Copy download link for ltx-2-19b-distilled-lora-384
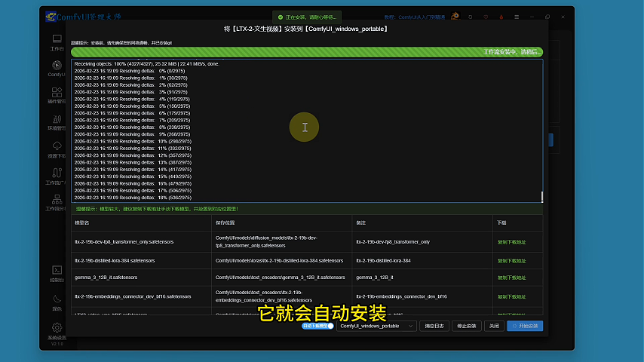 coord(512,261)
